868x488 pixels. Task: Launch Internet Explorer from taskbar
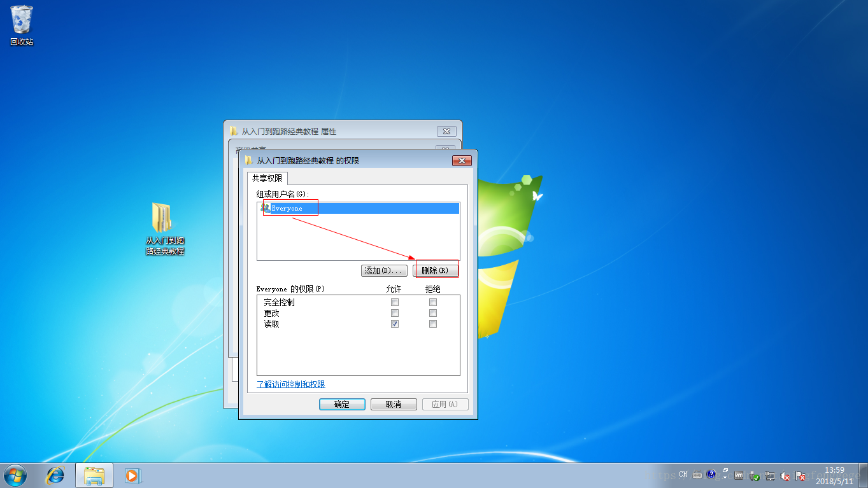click(56, 475)
